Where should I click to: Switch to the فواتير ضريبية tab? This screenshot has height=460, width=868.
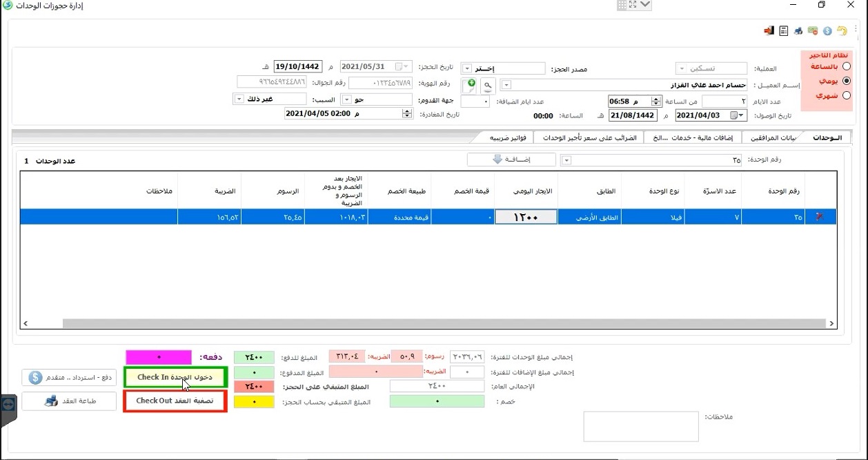[510, 137]
